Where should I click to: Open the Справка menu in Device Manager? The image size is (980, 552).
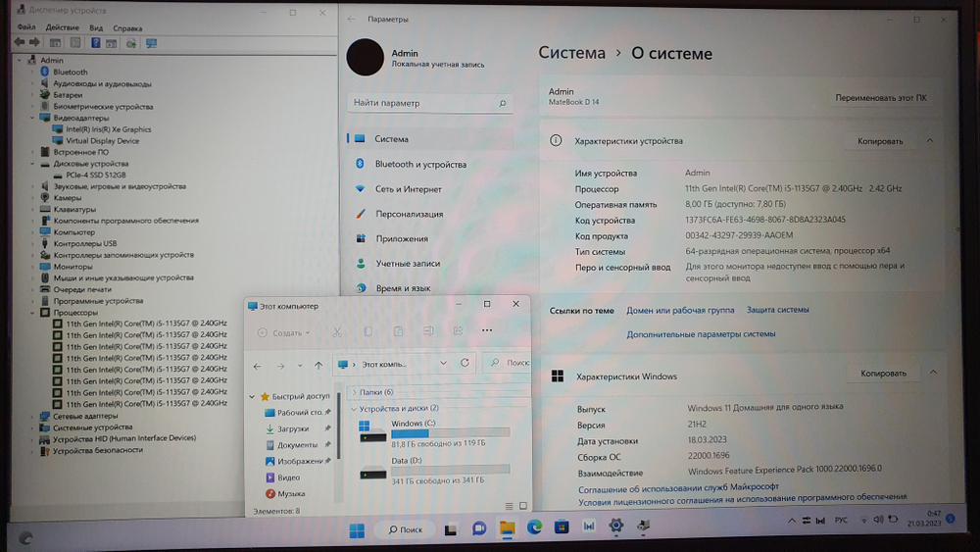127,28
